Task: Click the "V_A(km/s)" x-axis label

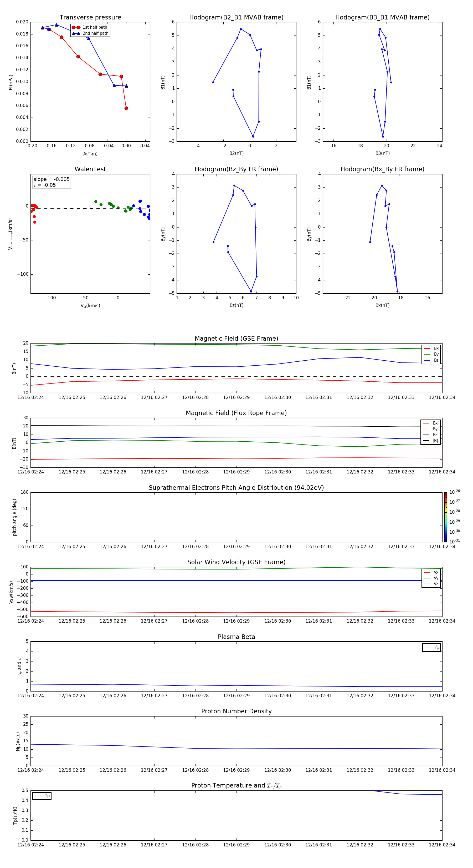Action: tap(90, 306)
